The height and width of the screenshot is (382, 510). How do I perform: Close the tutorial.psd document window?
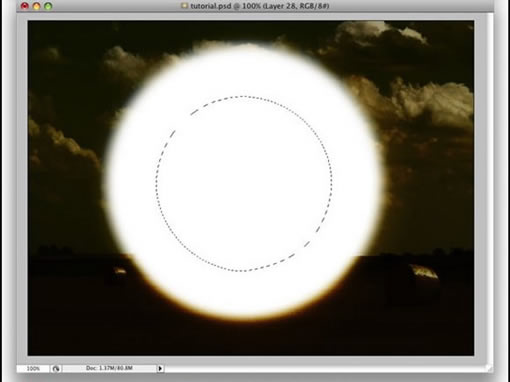coord(25,6)
